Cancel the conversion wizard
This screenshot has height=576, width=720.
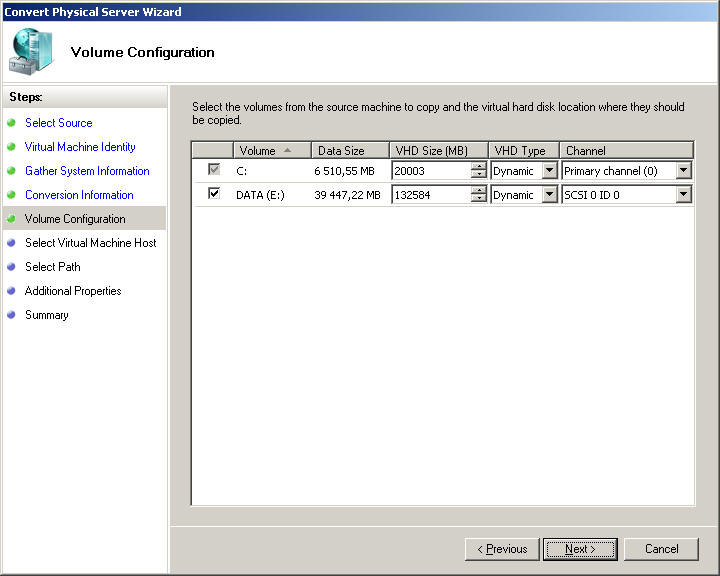[661, 549]
